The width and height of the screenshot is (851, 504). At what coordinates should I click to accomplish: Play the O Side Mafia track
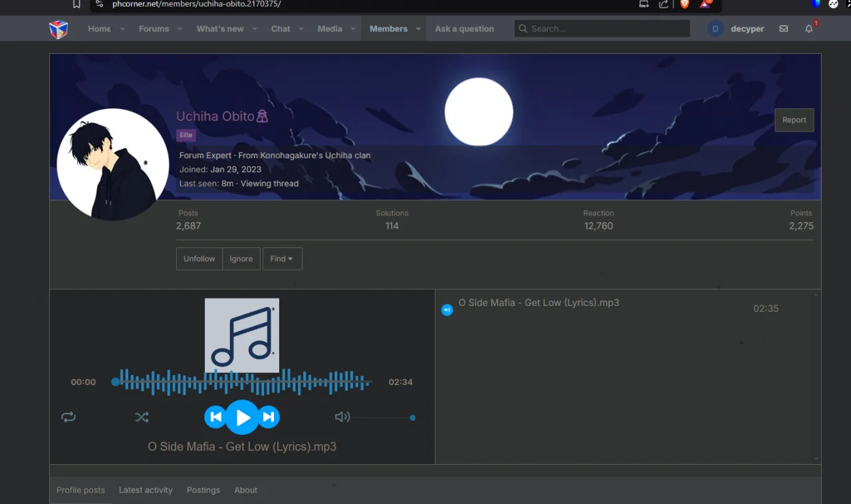242,418
